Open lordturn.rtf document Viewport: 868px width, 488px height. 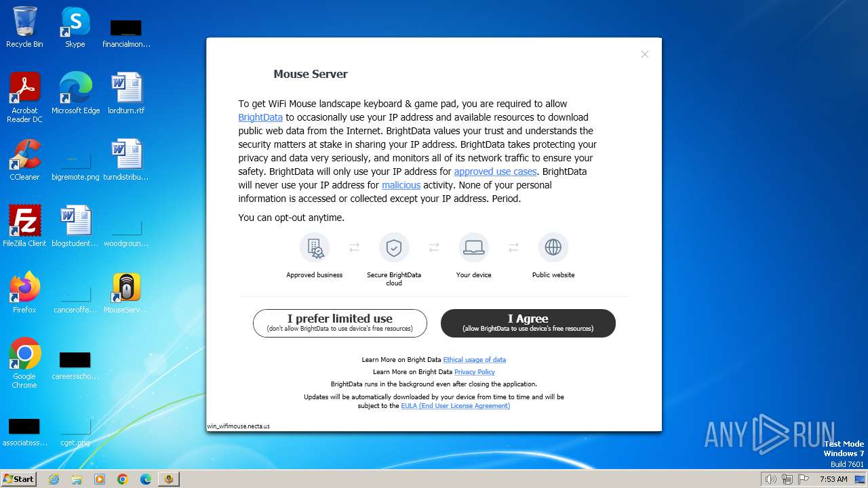coord(126,94)
